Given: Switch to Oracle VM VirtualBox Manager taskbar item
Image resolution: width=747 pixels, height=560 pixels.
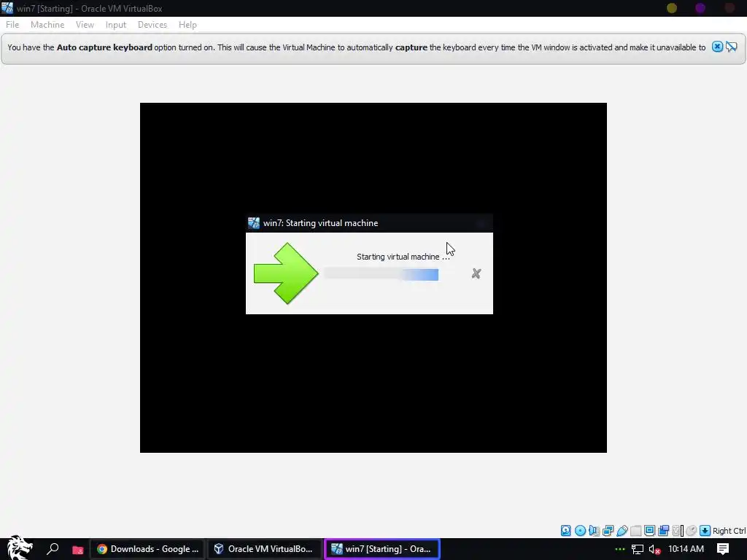Looking at the screenshot, I should pos(263,549).
